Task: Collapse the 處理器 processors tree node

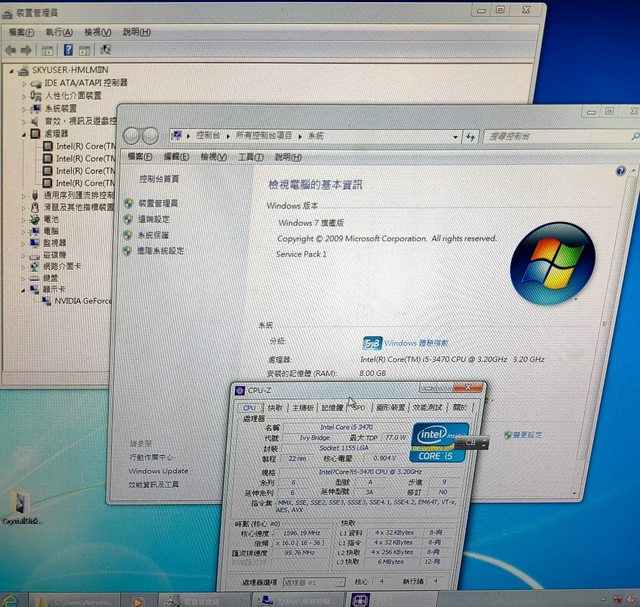Action: coord(23,133)
